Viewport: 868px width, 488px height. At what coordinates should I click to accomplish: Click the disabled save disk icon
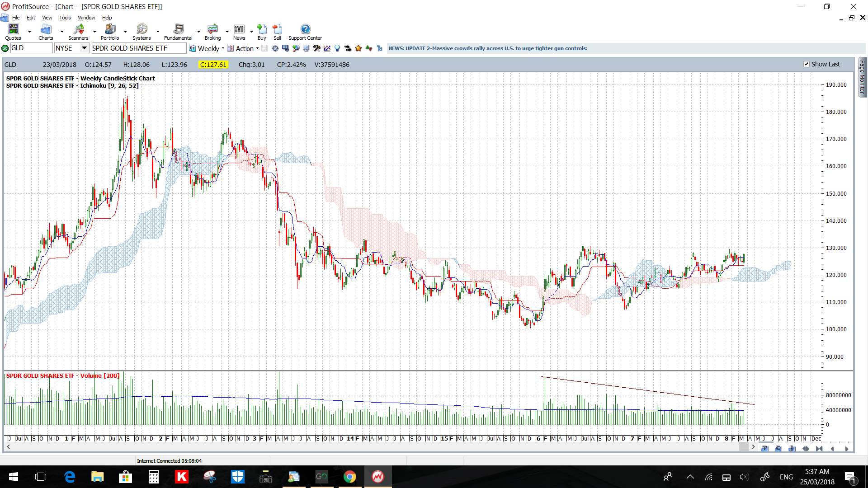tap(264, 48)
